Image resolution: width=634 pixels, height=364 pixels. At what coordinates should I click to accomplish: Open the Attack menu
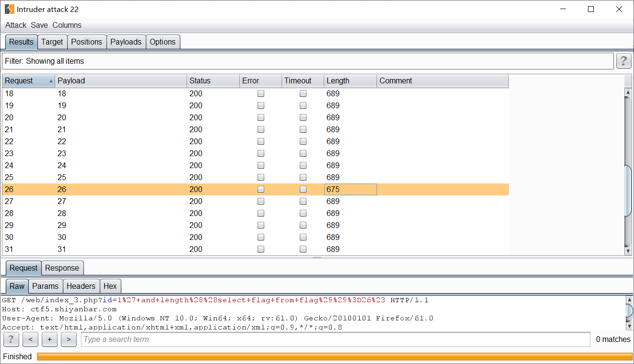[x=16, y=25]
